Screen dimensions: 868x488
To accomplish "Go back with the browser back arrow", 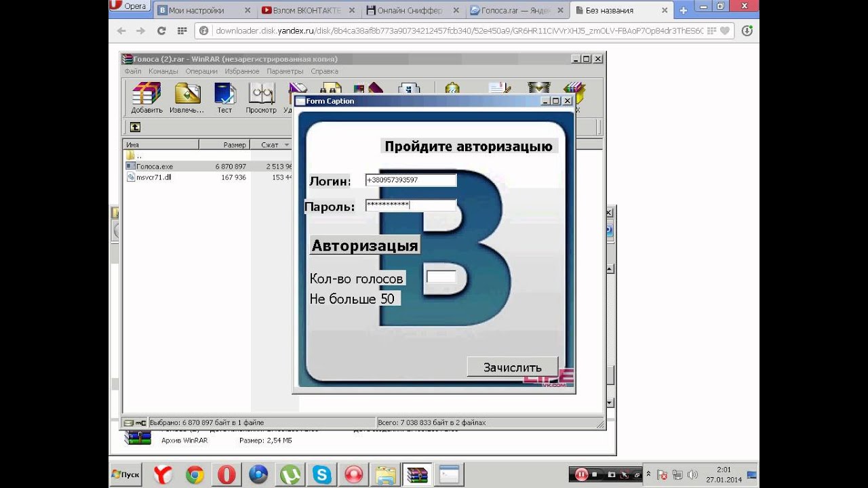I will pyautogui.click(x=121, y=30).
